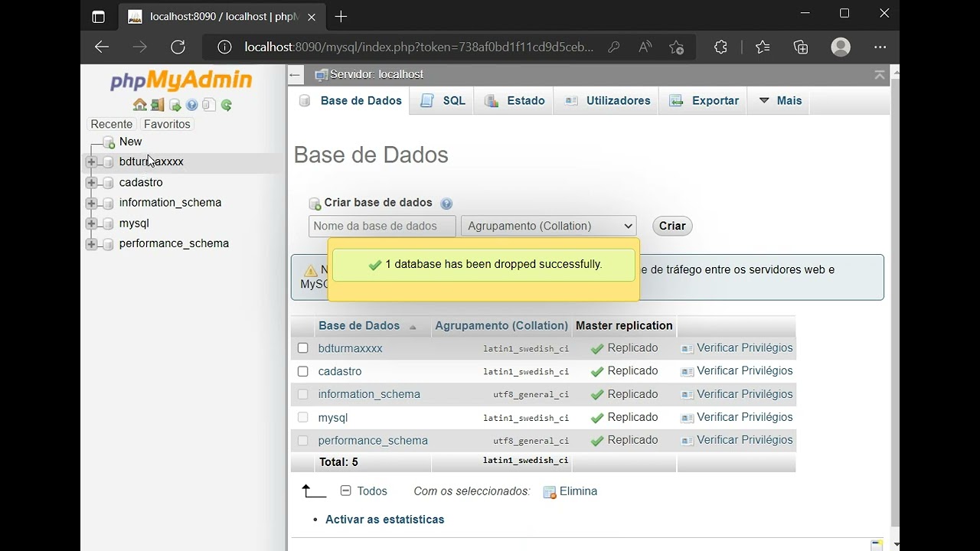Sort by Base de Dados column header
980x551 pixels.
point(359,326)
